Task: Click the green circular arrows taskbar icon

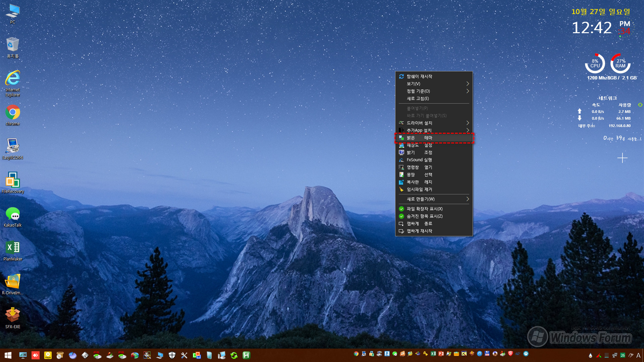Action: 234,355
